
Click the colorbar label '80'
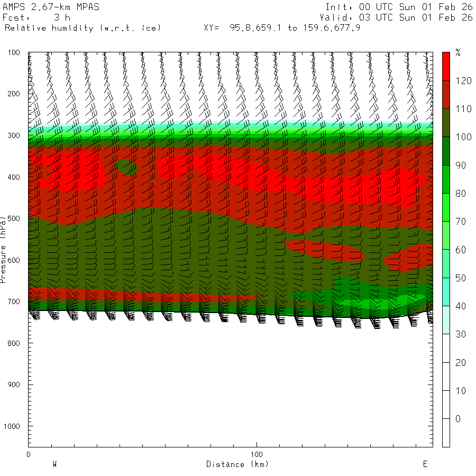[461, 194]
